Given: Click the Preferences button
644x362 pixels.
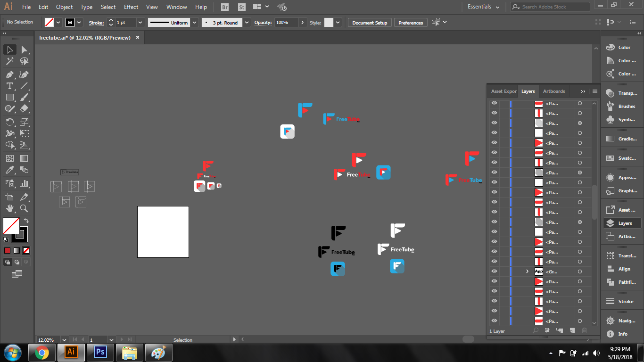Looking at the screenshot, I should click(x=410, y=23).
